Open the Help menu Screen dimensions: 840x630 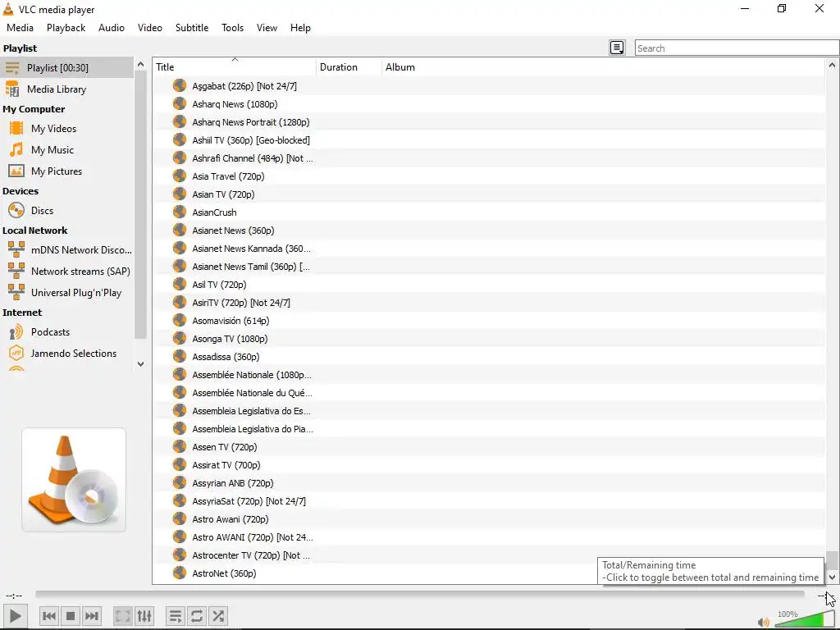tap(300, 28)
